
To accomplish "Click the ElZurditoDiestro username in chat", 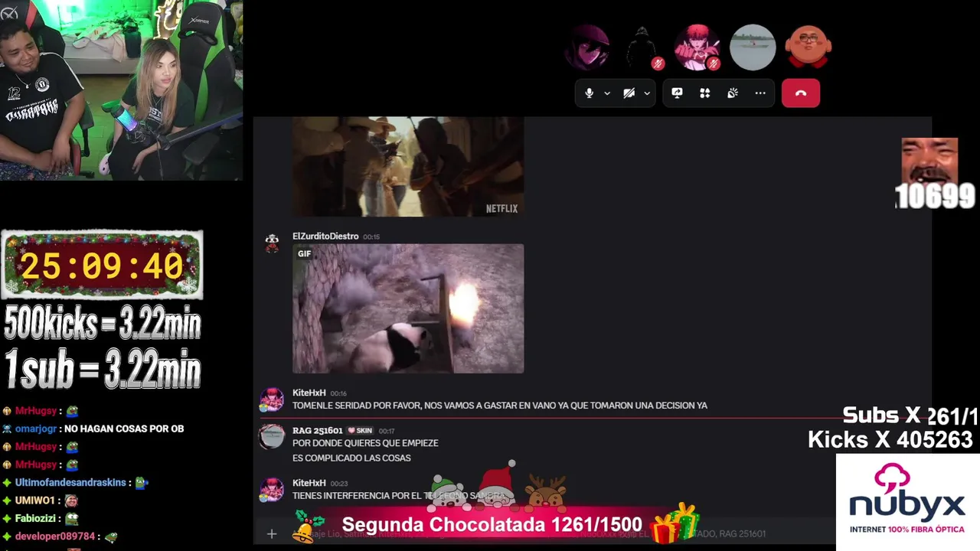I will click(325, 236).
